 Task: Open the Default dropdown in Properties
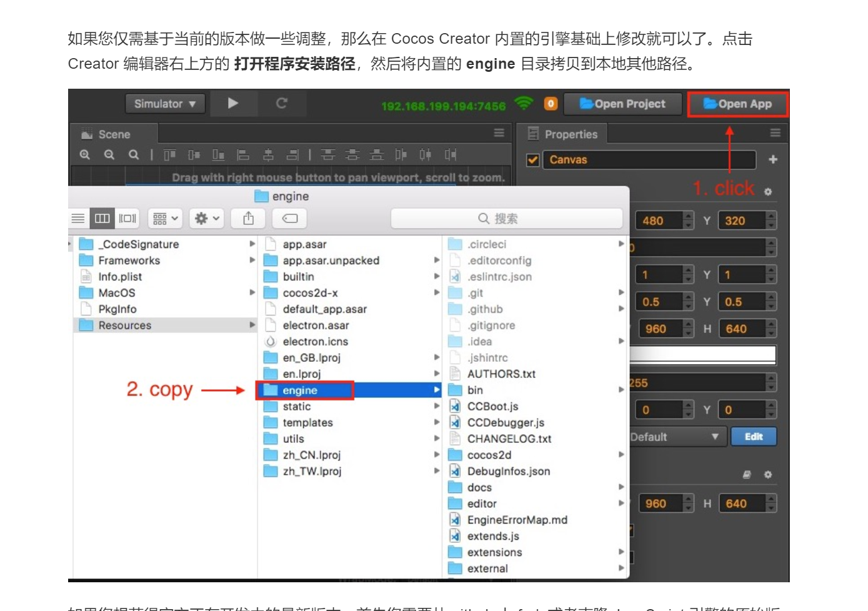tap(677, 437)
